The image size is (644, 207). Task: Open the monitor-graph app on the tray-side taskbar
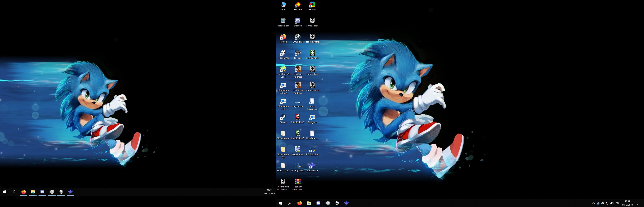pyautogui.click(x=328, y=203)
